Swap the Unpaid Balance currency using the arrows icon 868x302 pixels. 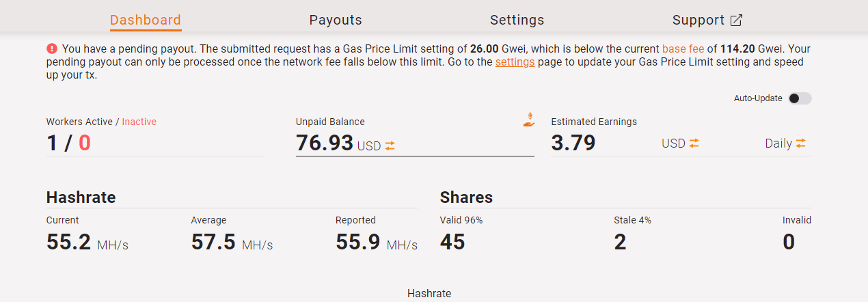pyautogui.click(x=390, y=146)
